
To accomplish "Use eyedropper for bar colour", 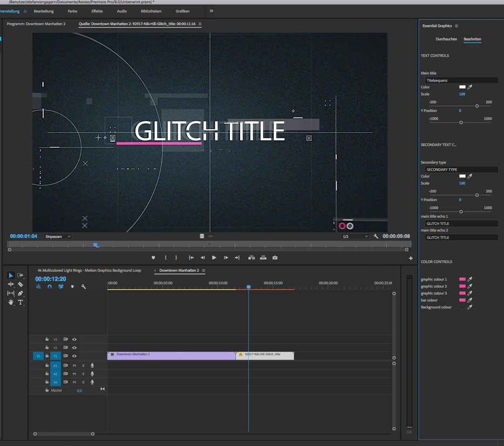I will click(470, 300).
